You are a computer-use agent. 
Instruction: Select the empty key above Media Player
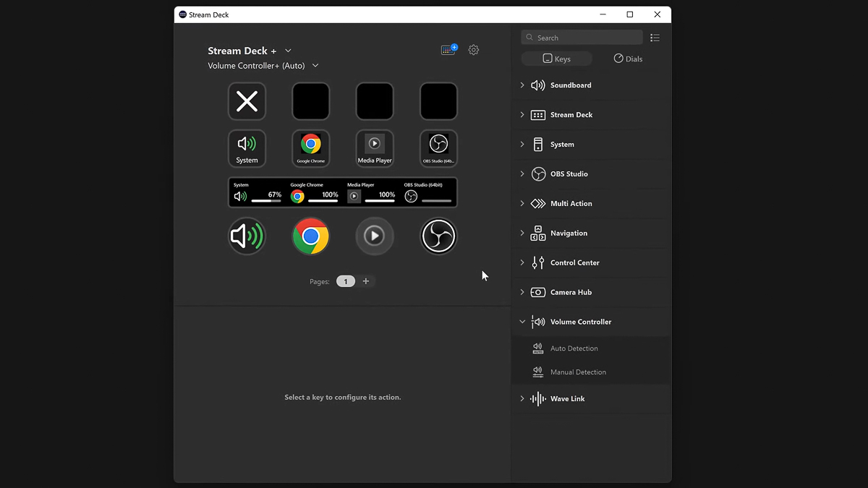(x=375, y=101)
